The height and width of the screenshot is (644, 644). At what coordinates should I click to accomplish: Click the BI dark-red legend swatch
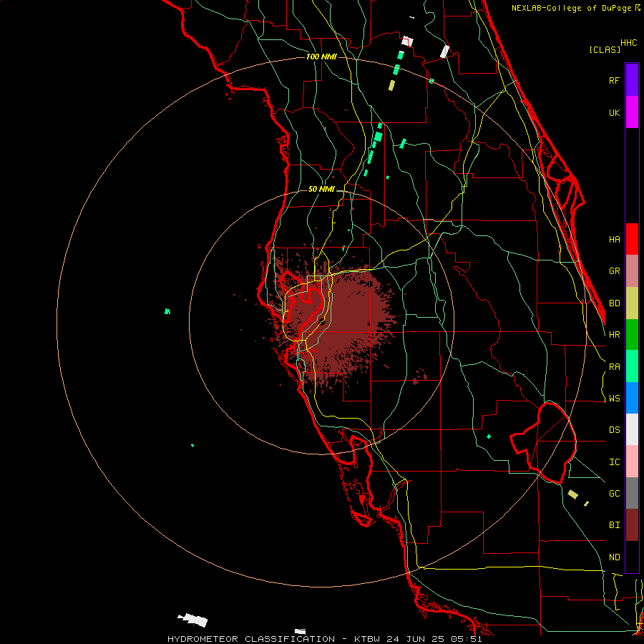coord(632,525)
